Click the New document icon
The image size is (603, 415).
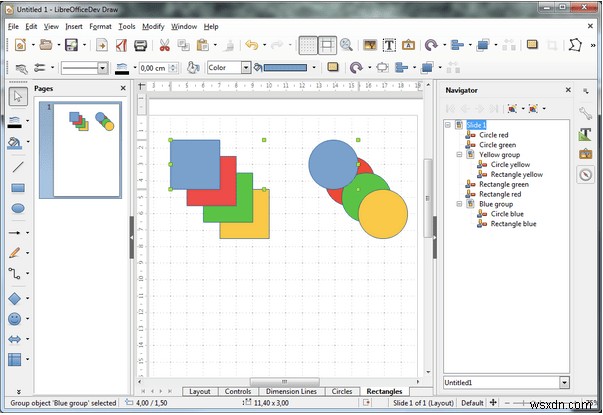20,45
